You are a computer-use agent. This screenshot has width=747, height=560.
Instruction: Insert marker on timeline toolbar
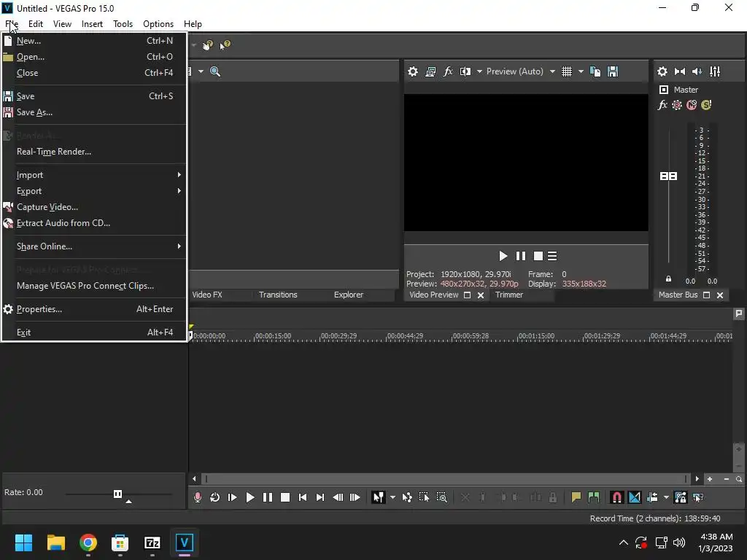coord(576,497)
